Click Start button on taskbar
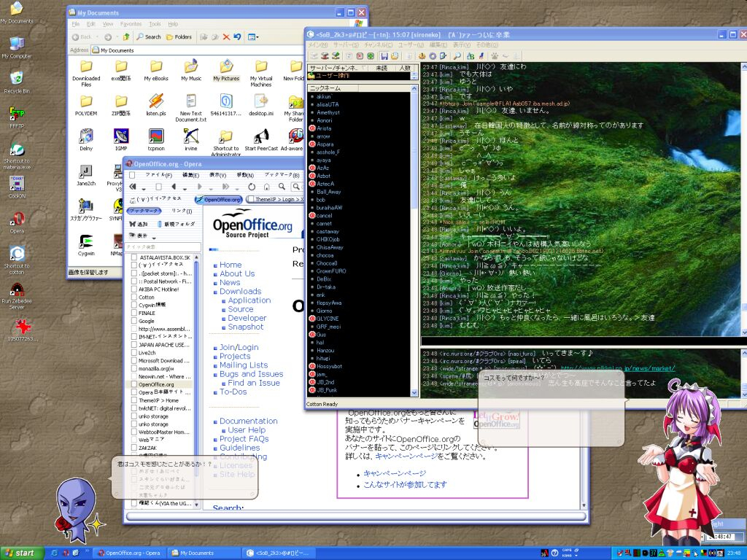This screenshot has height=560, width=747. tap(23, 553)
